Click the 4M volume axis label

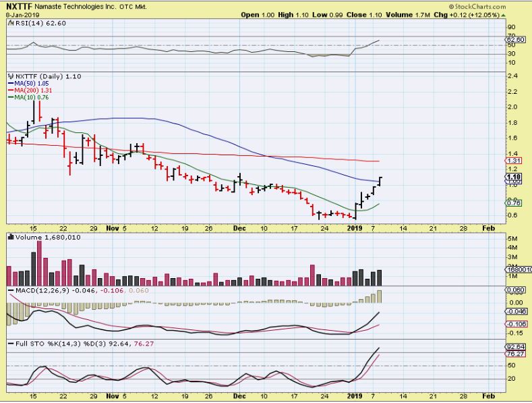[512, 248]
